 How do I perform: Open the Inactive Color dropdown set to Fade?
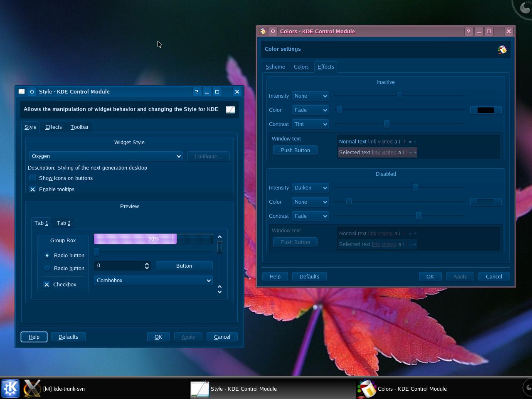(x=310, y=110)
